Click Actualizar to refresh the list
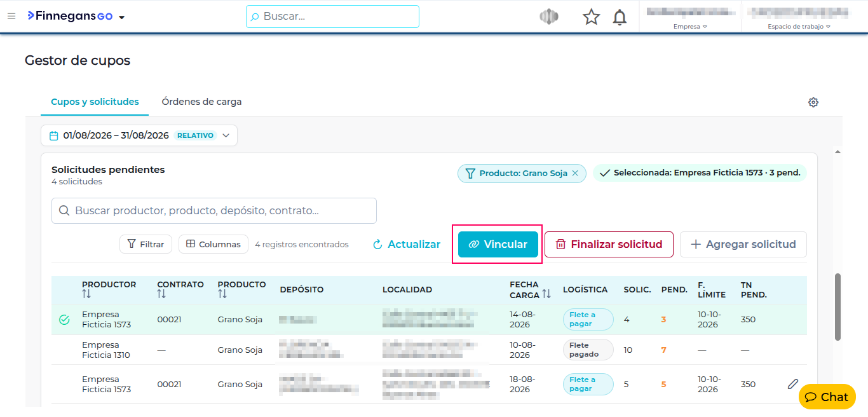Viewport: 868px width, 417px height. [407, 244]
